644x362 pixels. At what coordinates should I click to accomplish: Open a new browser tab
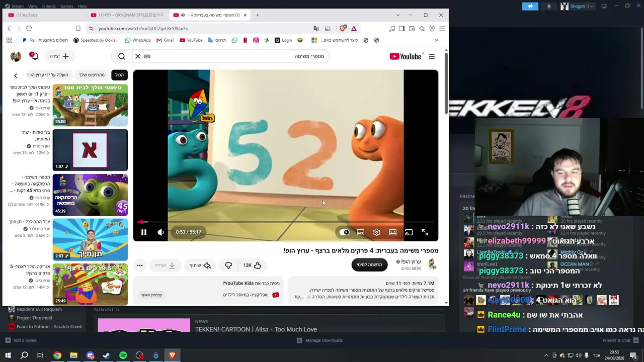[x=258, y=15]
